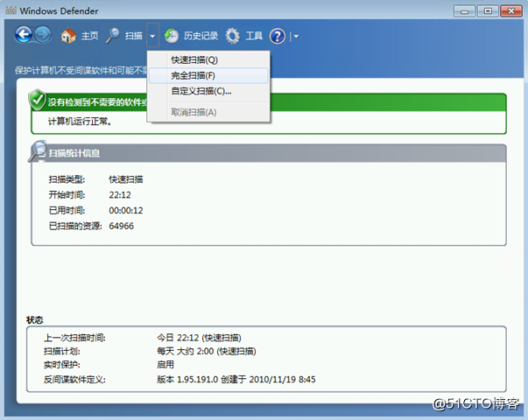The height and width of the screenshot is (420, 528).
Task: Click the 实时保护: label
Action: pos(62,365)
